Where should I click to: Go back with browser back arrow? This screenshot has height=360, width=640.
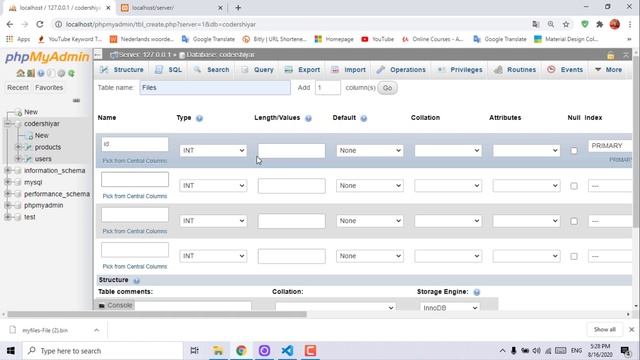click(x=10, y=24)
